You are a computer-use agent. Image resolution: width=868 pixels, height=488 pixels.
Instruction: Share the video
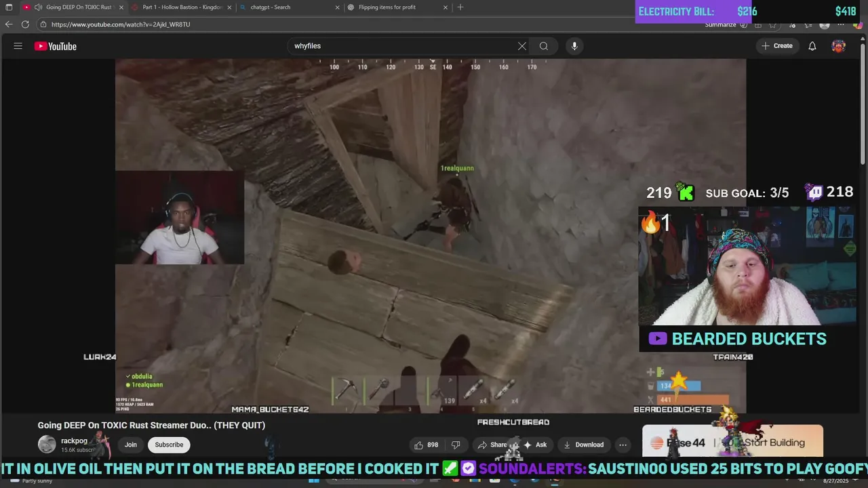click(493, 445)
